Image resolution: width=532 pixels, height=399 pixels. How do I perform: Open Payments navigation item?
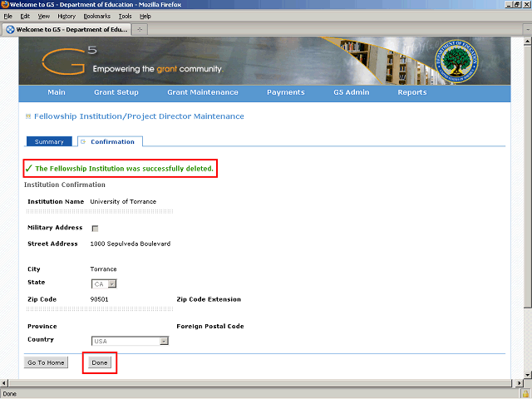tap(286, 92)
